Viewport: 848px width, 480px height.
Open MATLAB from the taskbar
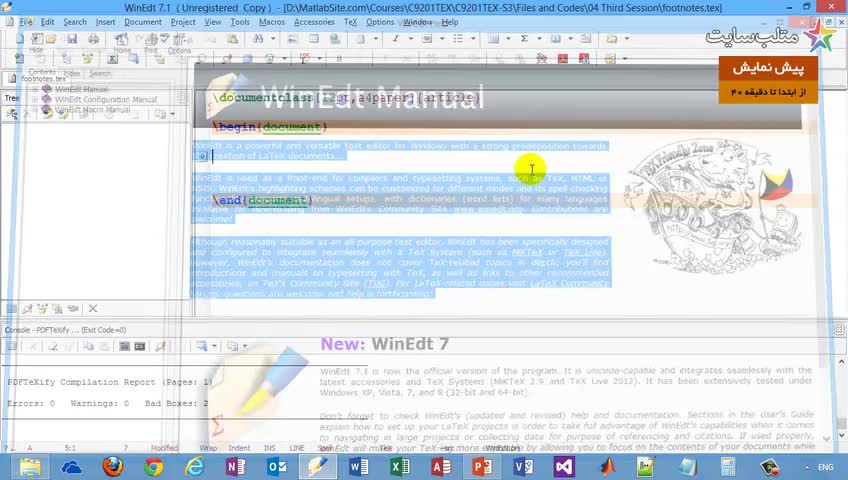tap(606, 466)
